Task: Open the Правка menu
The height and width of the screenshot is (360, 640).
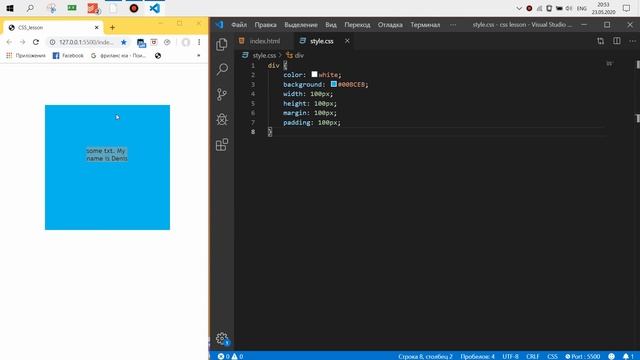Action: point(265,25)
